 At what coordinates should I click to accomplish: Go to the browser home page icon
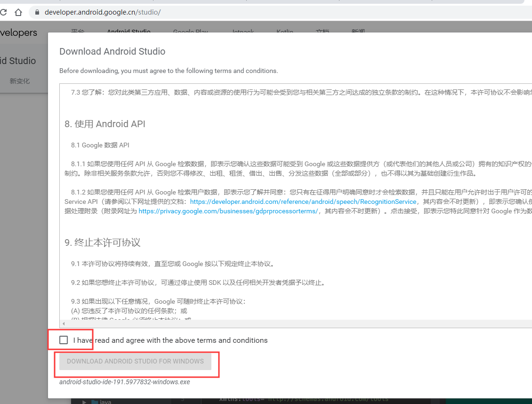click(18, 13)
